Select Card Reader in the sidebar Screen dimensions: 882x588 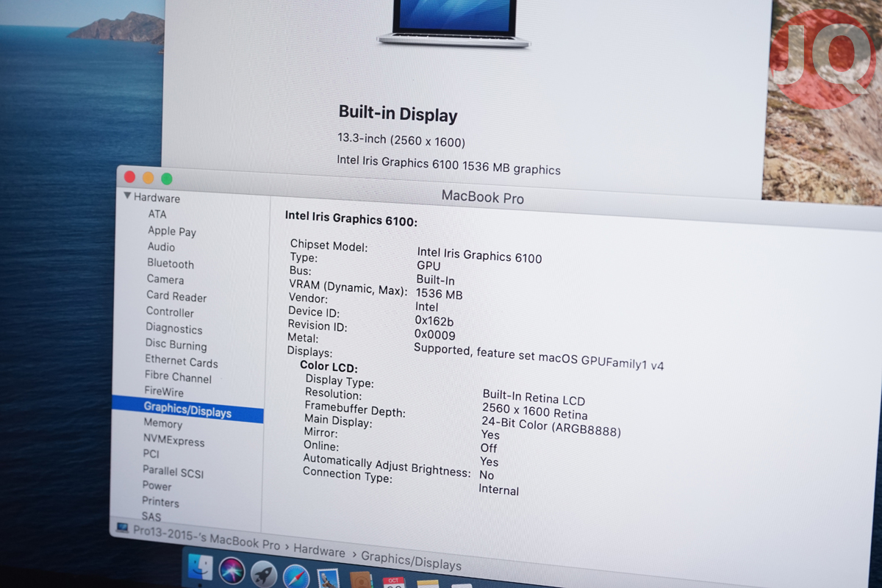coord(176,296)
